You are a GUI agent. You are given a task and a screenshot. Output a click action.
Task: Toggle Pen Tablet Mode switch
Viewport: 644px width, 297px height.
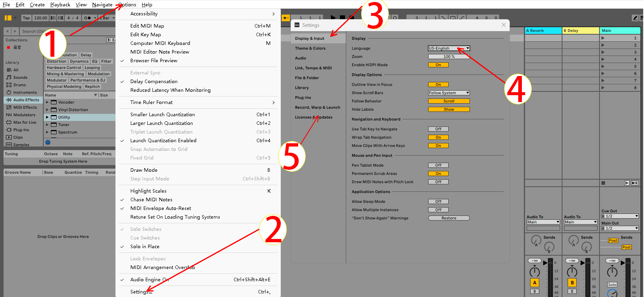tap(438, 165)
